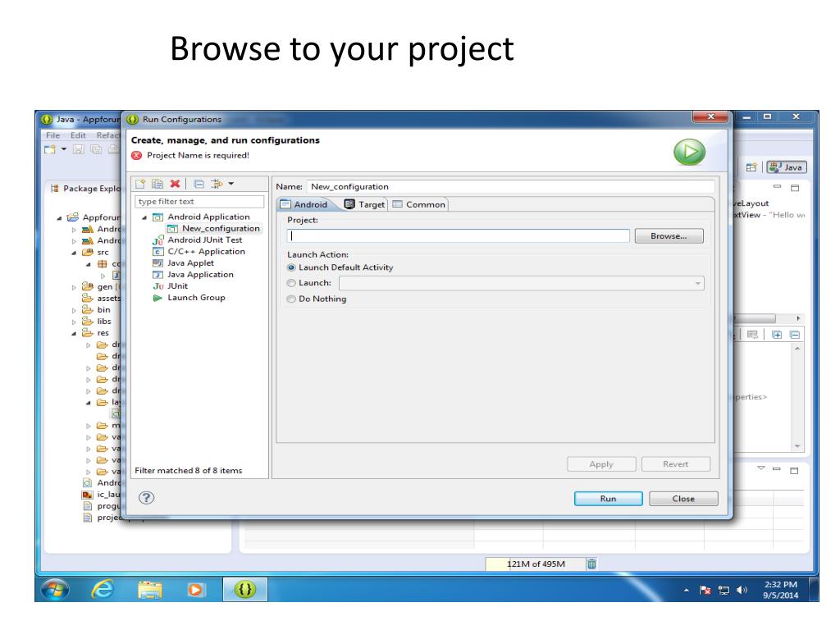Select the Launch: radio button
This screenshot has width=840, height=630.
(291, 283)
